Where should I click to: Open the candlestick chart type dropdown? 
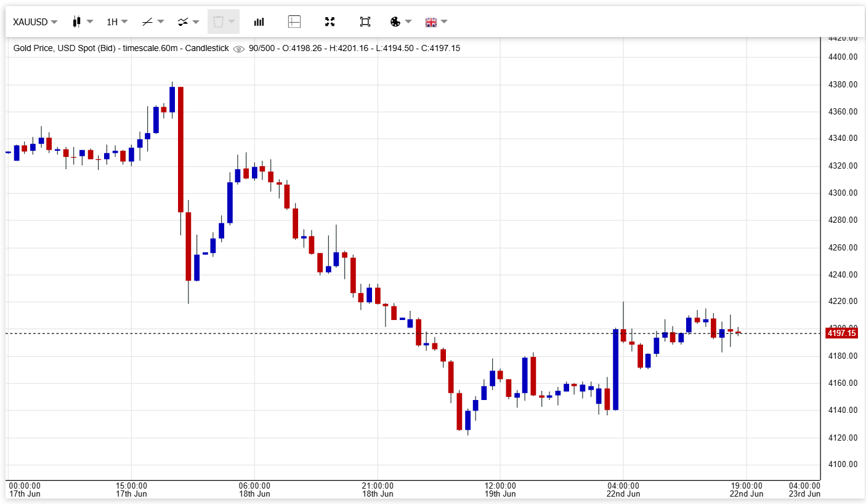pos(83,22)
